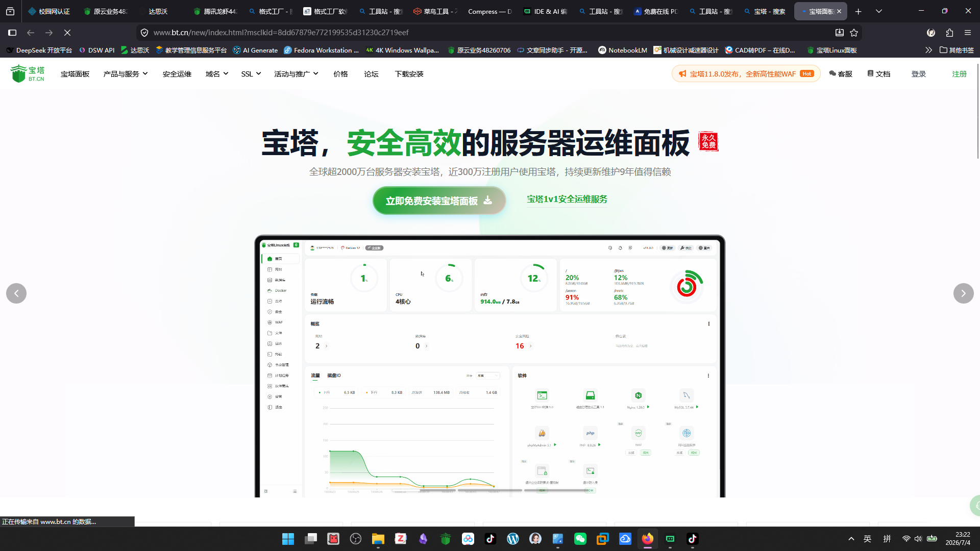Switch to IDE & AI browser tab
The height and width of the screenshot is (551, 980).
tap(545, 11)
